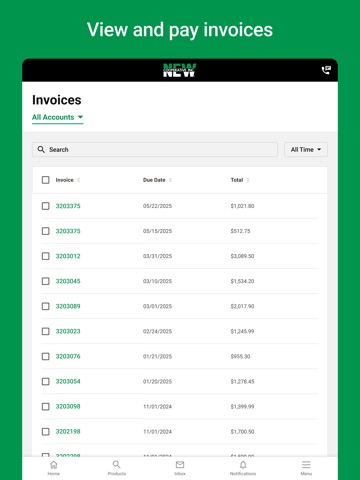Expand the All Accounts dropdown
360x480 pixels.
(57, 117)
